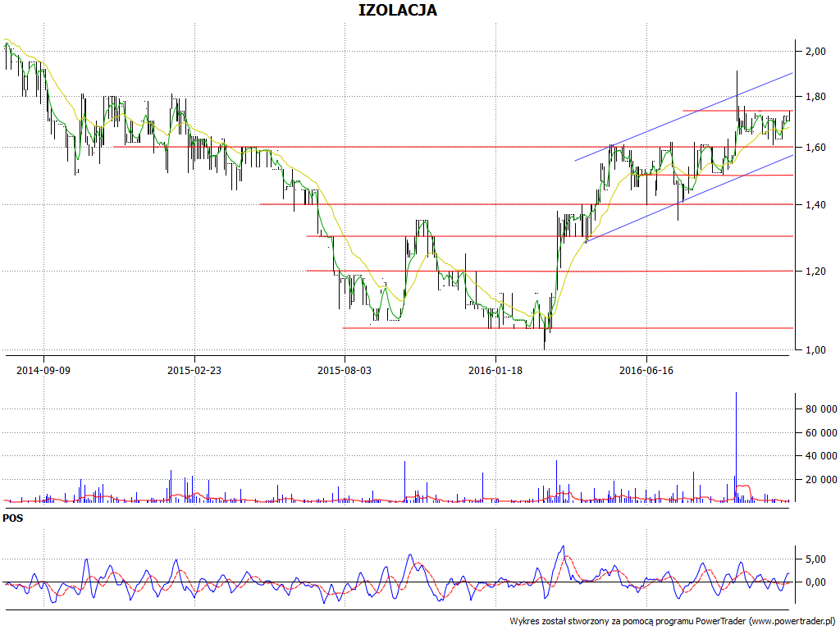Click the 5,00 oscillator axis label
The height and width of the screenshot is (630, 840).
click(x=815, y=559)
